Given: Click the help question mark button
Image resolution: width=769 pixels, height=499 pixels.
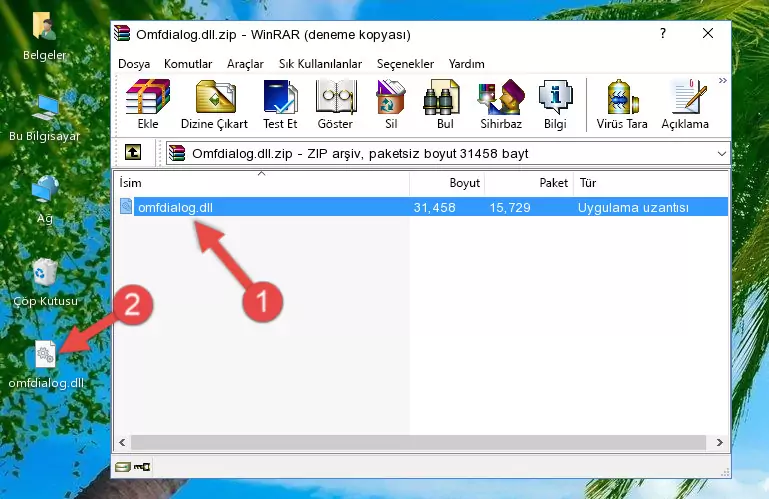Looking at the screenshot, I should tap(663, 33).
